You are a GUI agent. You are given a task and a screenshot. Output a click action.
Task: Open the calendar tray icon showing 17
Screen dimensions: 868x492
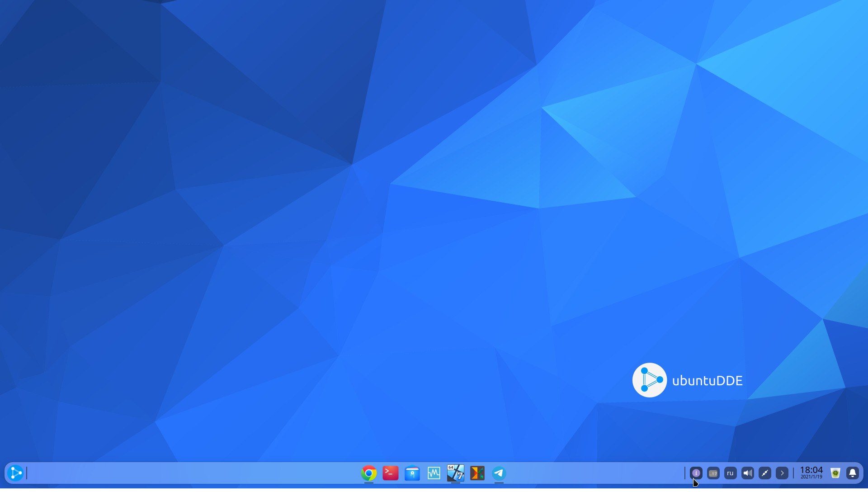(713, 473)
